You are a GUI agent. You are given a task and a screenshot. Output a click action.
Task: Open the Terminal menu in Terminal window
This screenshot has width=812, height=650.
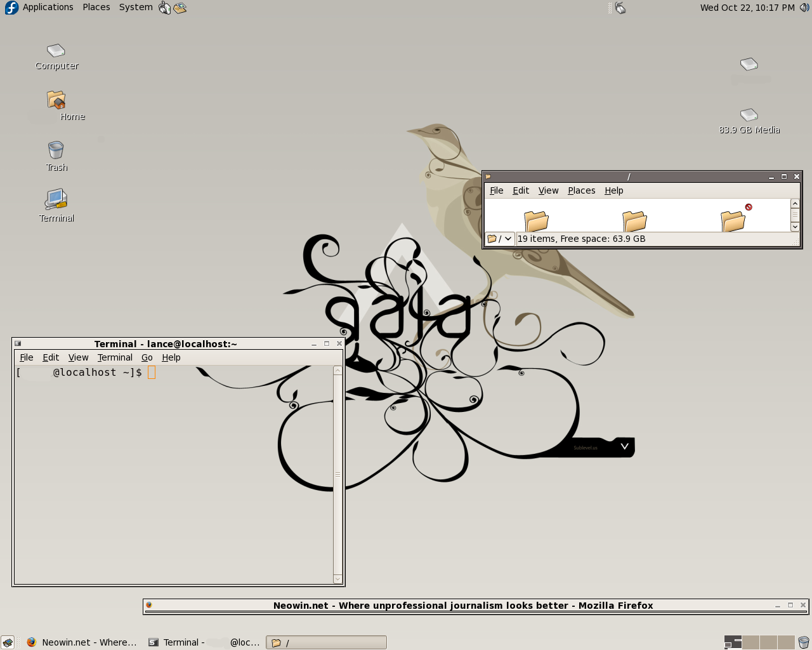pos(115,357)
